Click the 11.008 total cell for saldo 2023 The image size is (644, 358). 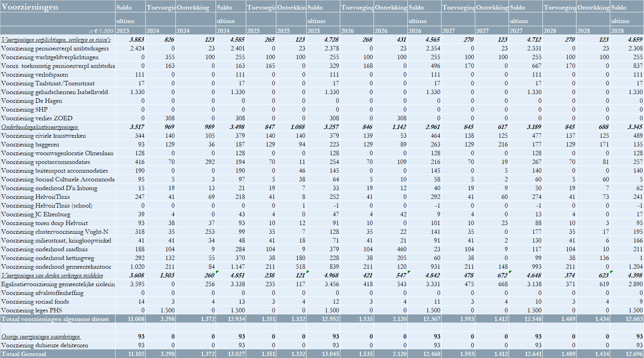point(136,319)
